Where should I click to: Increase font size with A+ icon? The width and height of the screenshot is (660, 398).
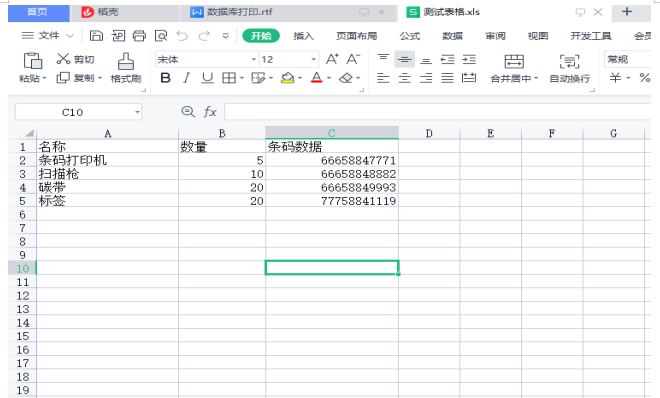pyautogui.click(x=332, y=59)
